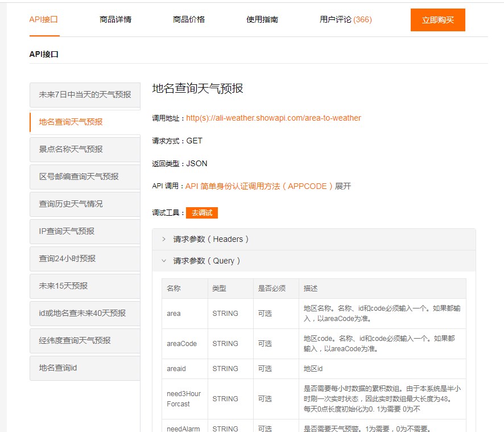This screenshot has width=504, height=432.
Task: Select 未来7日中当天的天气预报 in sidebar
Action: (x=85, y=94)
